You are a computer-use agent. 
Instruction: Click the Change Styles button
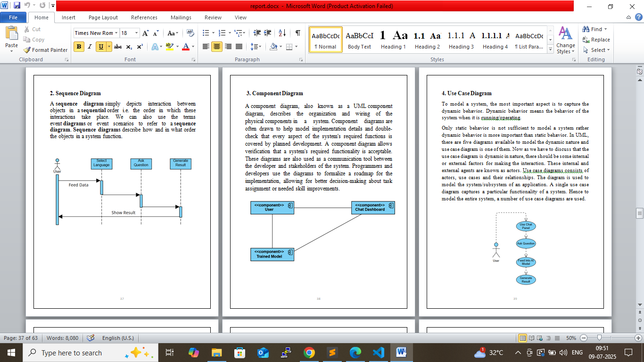click(x=565, y=40)
